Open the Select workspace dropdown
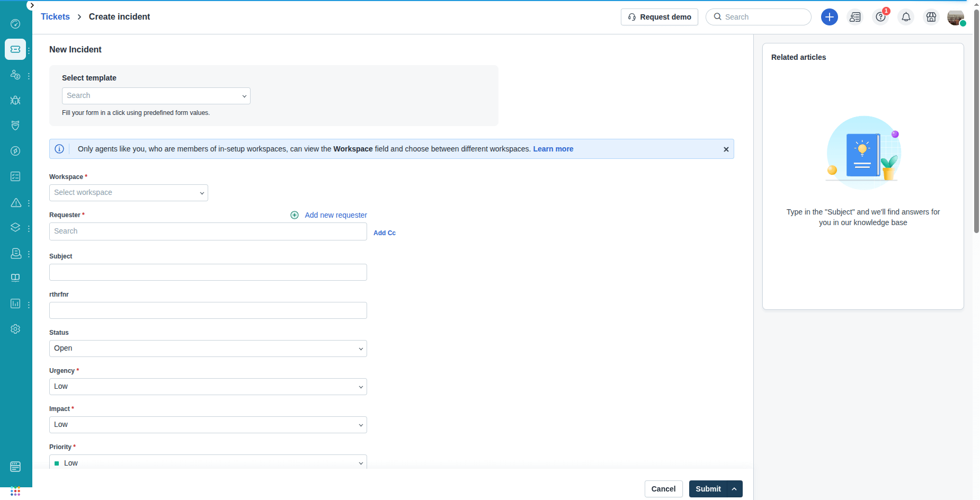The height and width of the screenshot is (500, 980). [x=129, y=193]
